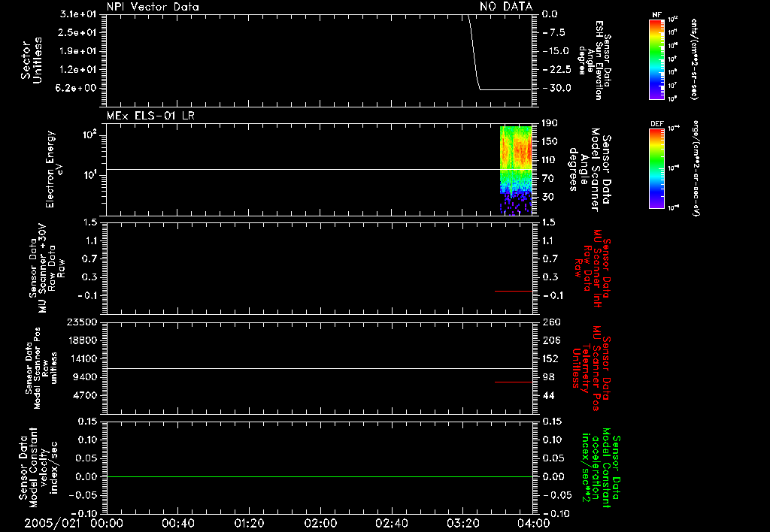Click the "02:00" time axis label
Image resolution: width=770 pixels, height=532 pixels.
click(x=320, y=523)
